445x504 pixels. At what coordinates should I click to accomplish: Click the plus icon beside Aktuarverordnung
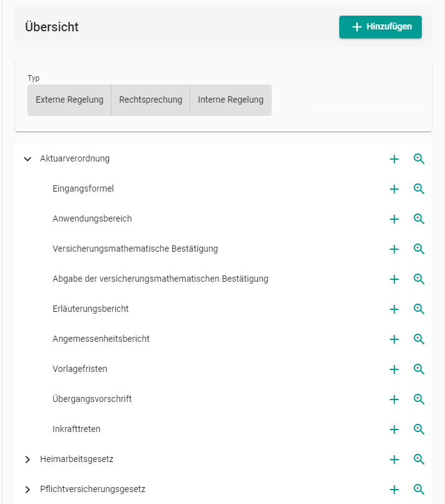click(x=394, y=159)
